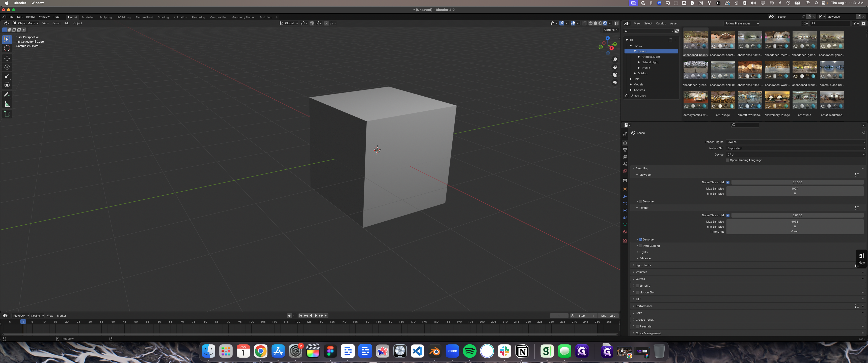Toggle viewport Noise Threshold checkbox
This screenshot has height=363, width=868.
(728, 182)
